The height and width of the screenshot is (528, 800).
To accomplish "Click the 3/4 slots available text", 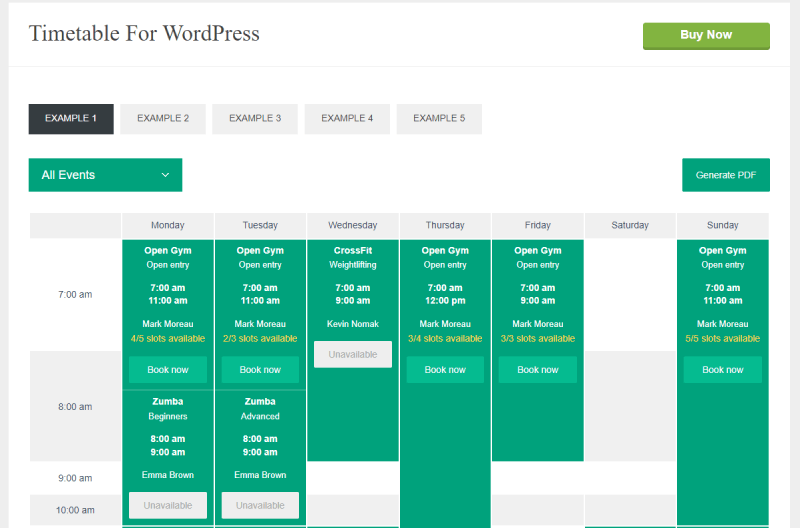I will pyautogui.click(x=445, y=339).
